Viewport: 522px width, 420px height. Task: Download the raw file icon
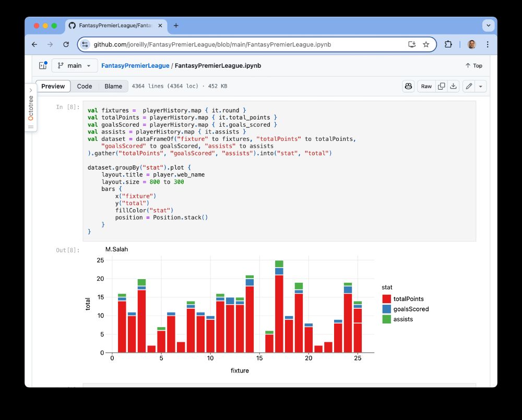coord(454,86)
